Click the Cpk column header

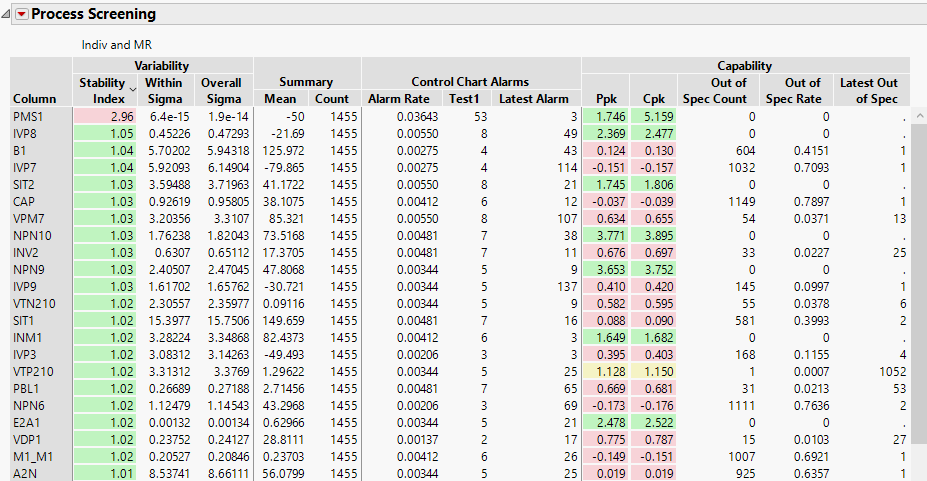pyautogui.click(x=654, y=99)
